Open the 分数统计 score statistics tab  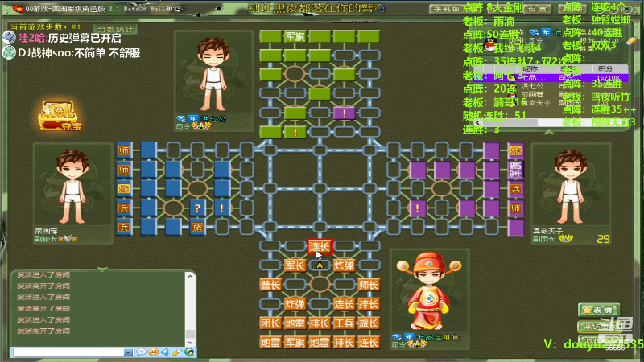(x=115, y=29)
